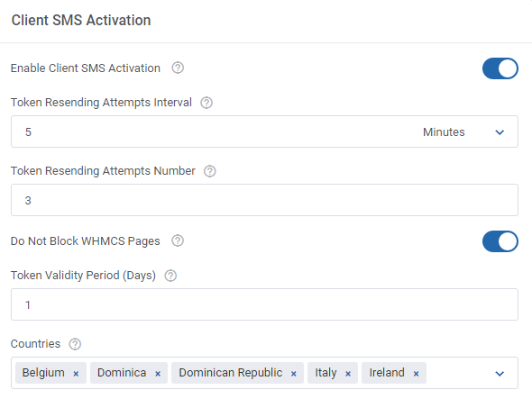Focus the Token Resending Attempts Number field
The width and height of the screenshot is (532, 399).
[x=264, y=200]
